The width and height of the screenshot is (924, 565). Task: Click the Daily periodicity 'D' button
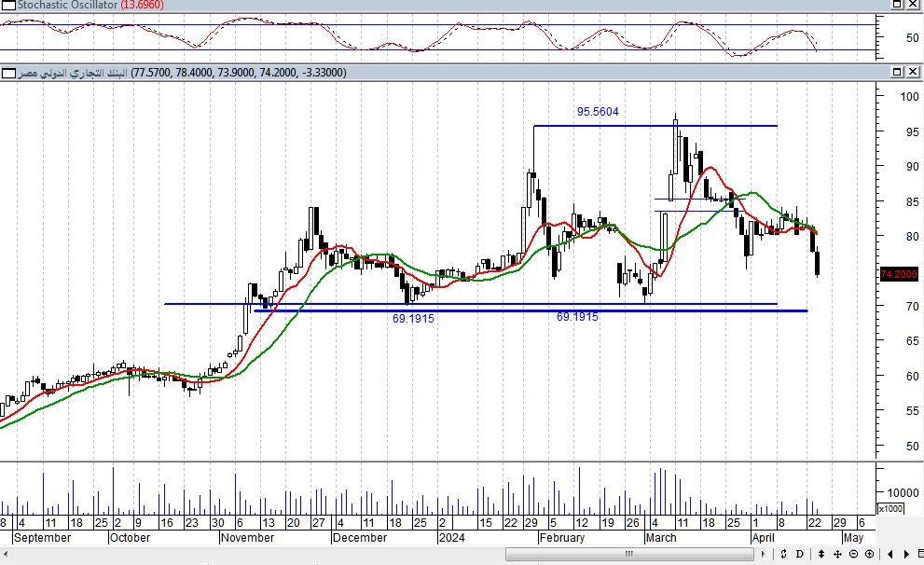point(799,555)
